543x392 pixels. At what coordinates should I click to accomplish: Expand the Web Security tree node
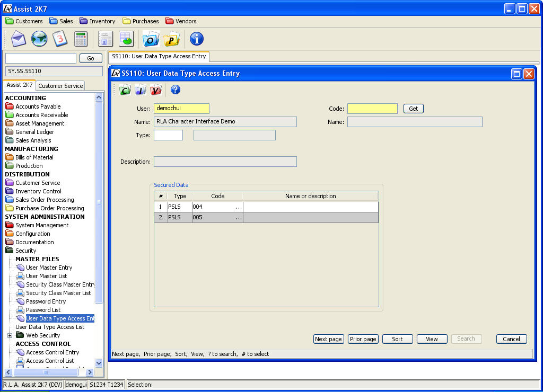point(10,335)
